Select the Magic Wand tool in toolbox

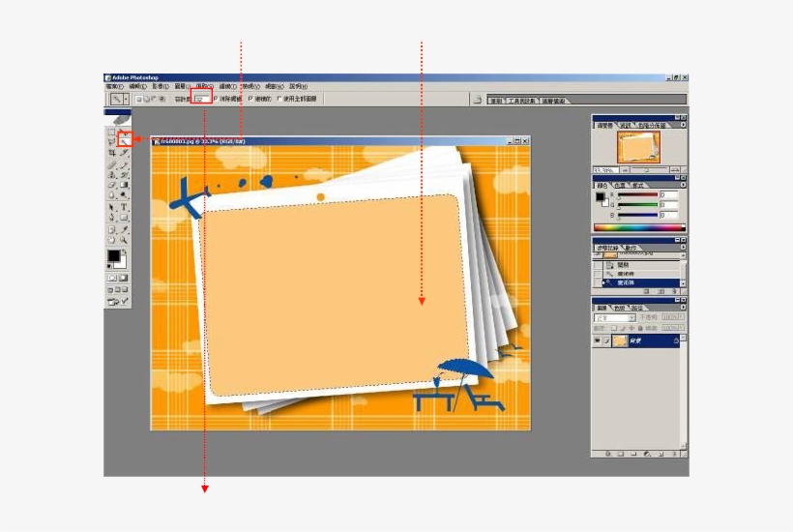click(x=125, y=141)
